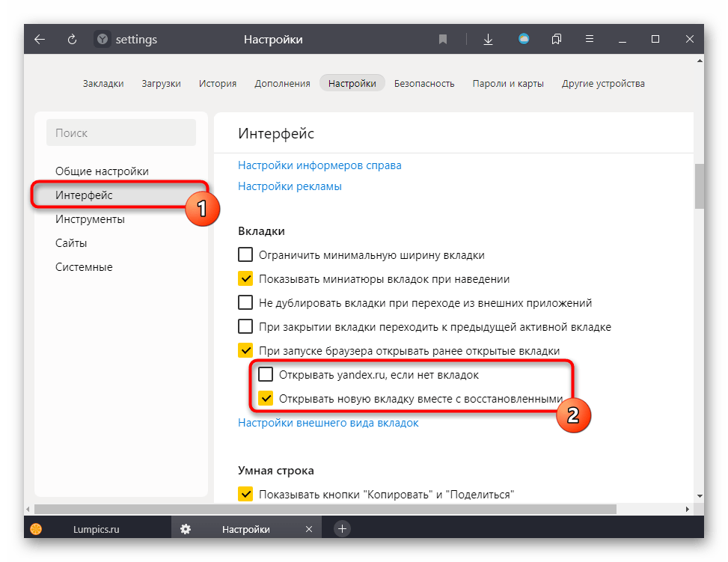Image resolution: width=728 pixels, height=562 pixels.
Task: Click the Yandex logo icon in address bar
Action: [x=103, y=40]
